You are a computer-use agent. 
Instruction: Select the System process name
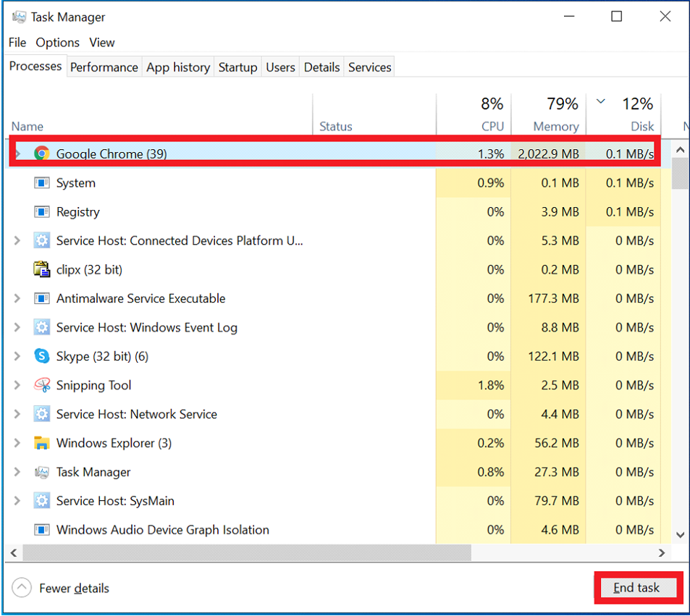(76, 182)
